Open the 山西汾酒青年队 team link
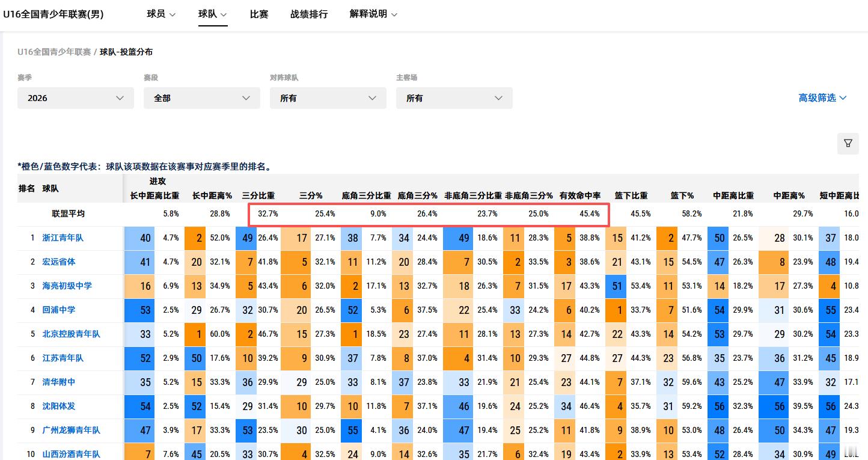Image resolution: width=868 pixels, height=460 pixels. pos(72,455)
